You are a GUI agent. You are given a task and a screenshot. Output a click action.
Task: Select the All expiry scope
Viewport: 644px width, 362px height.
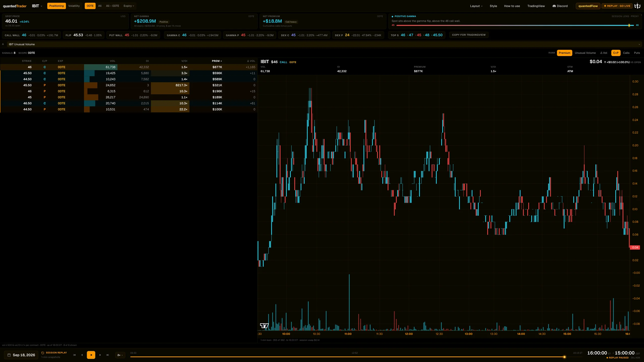(100, 6)
